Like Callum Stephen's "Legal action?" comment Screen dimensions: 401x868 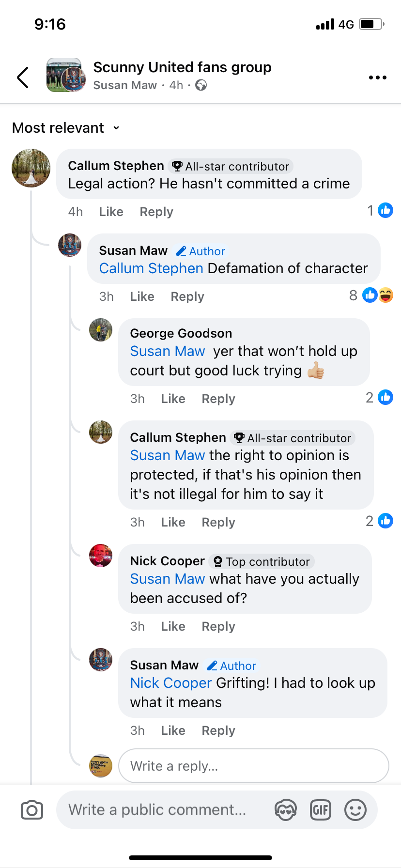coord(111,212)
